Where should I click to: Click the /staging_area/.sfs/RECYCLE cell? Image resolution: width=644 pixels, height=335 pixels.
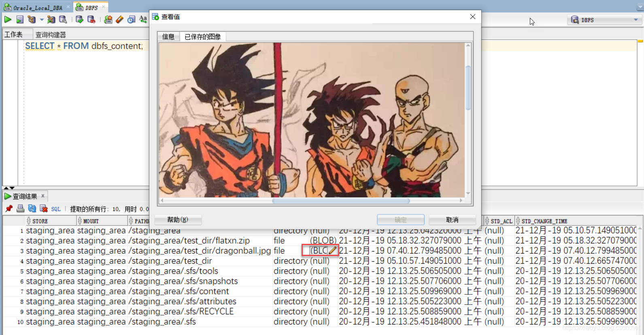pyautogui.click(x=200, y=312)
